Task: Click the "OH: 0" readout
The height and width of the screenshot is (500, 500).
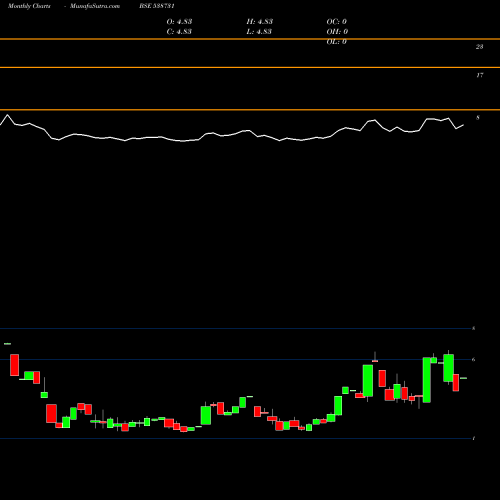Action: tap(337, 31)
